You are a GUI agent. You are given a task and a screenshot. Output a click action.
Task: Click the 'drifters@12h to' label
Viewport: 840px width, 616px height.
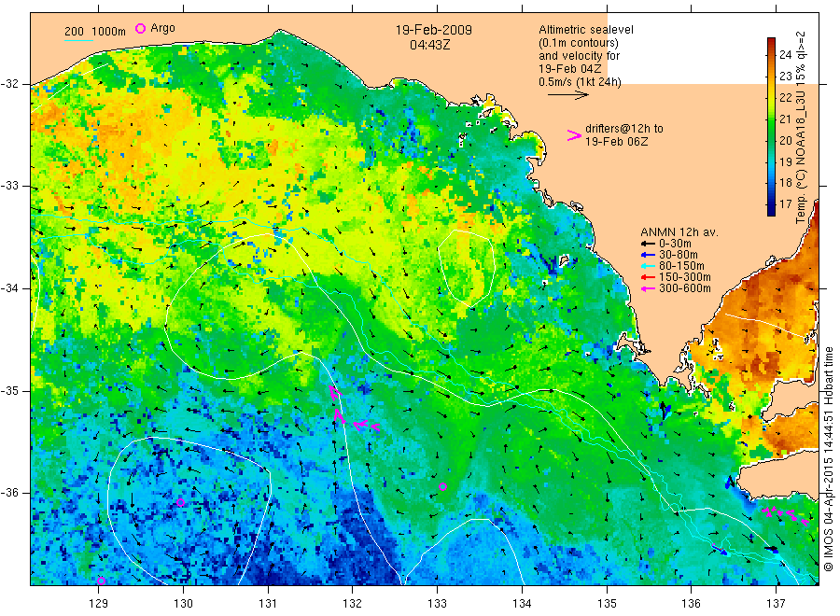pyautogui.click(x=624, y=129)
